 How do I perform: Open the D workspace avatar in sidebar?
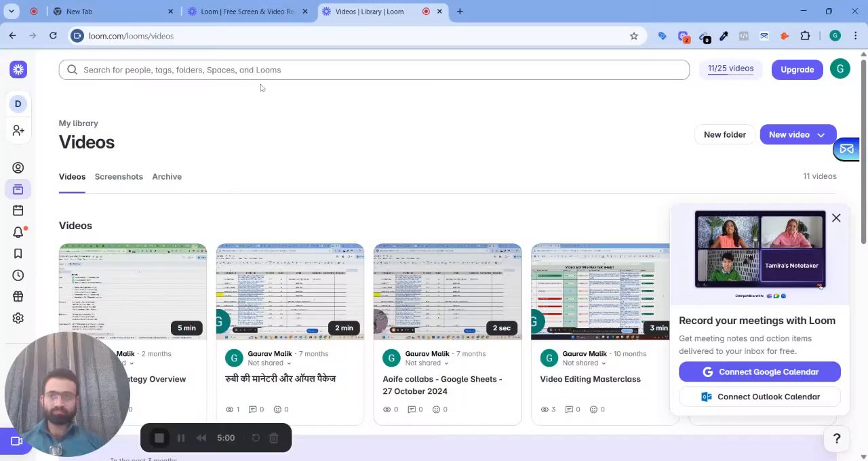coord(18,104)
